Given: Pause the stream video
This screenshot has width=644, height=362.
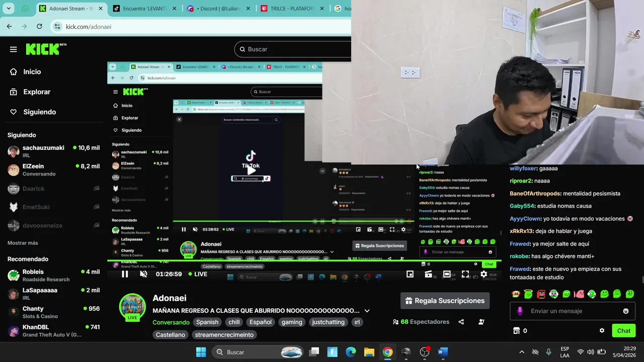Looking at the screenshot, I should (x=125, y=274).
